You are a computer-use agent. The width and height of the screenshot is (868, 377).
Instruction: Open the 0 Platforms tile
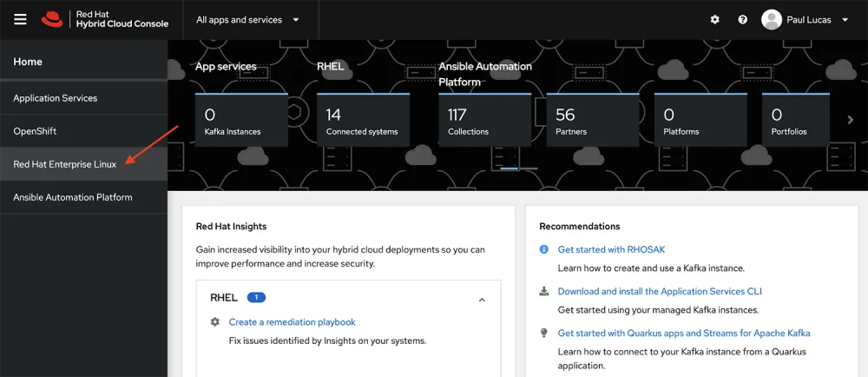(700, 120)
